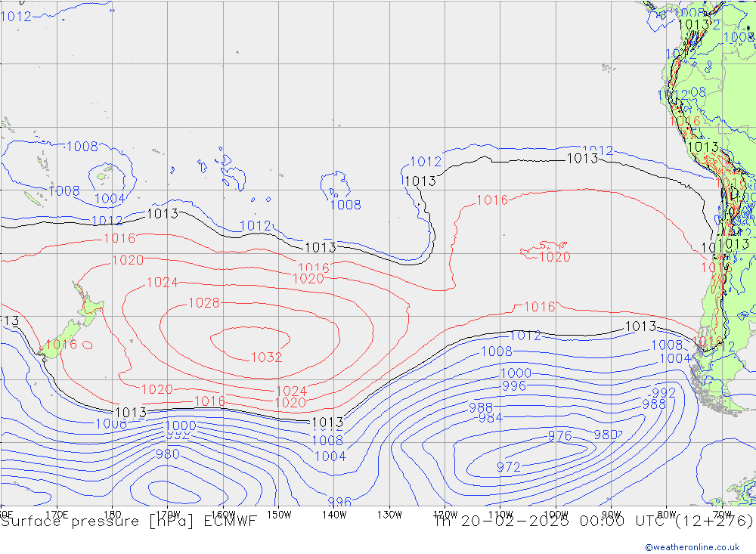The width and height of the screenshot is (756, 554).
Task: Click the date 20-02-2025 00:00 UTC text
Action: [563, 522]
